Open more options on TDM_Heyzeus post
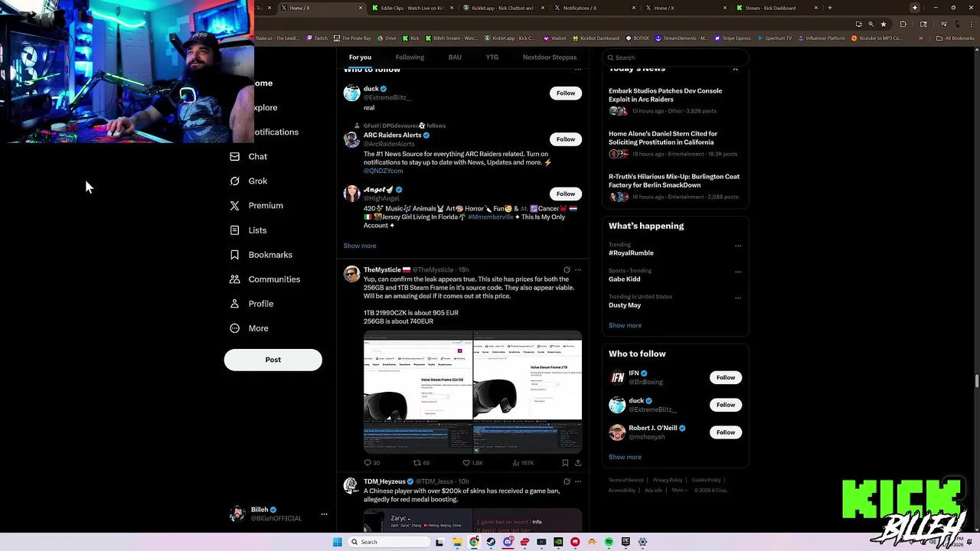 (x=578, y=482)
